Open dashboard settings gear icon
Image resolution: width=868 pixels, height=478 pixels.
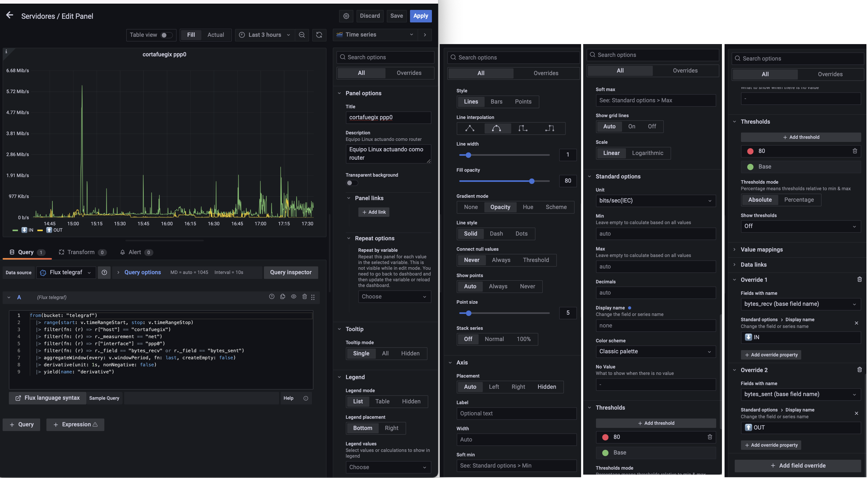346,16
